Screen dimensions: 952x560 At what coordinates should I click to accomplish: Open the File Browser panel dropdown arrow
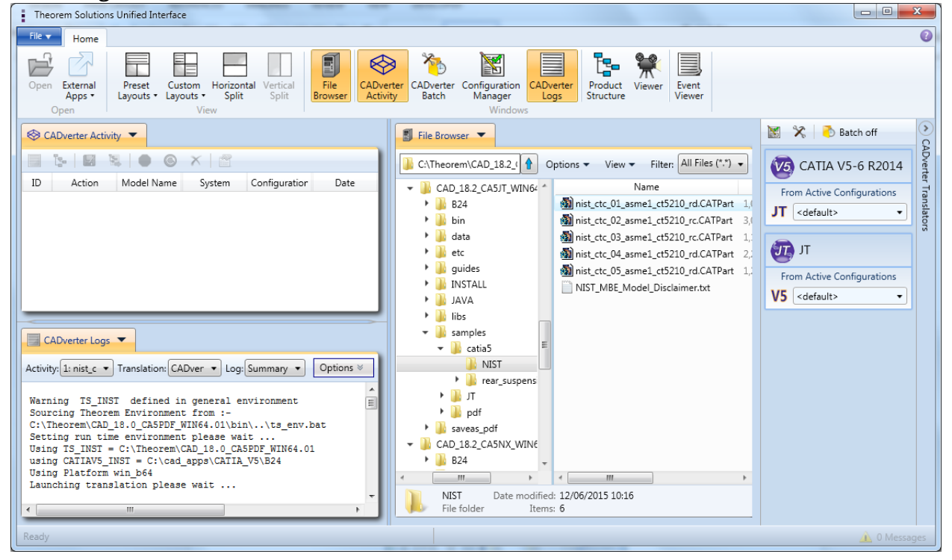pos(481,135)
